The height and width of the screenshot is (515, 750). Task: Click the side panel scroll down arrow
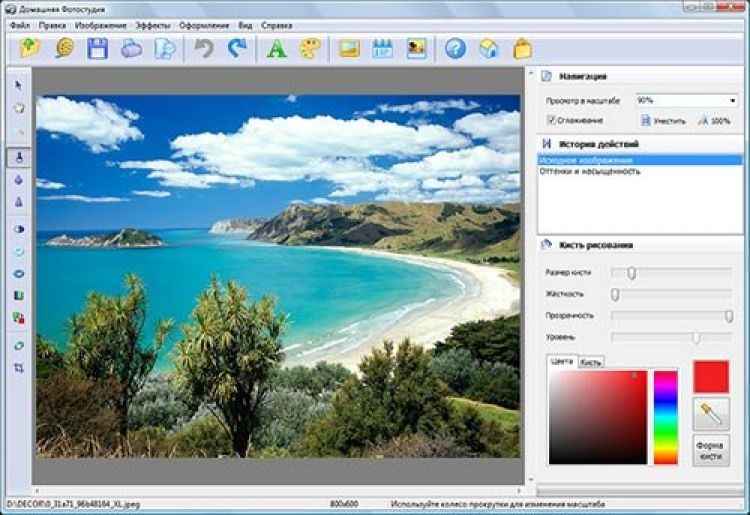[530, 480]
